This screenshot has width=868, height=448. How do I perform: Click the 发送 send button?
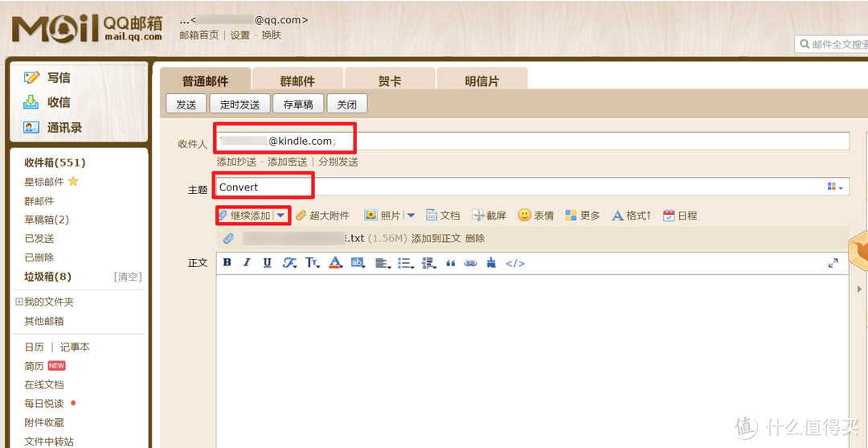[186, 104]
